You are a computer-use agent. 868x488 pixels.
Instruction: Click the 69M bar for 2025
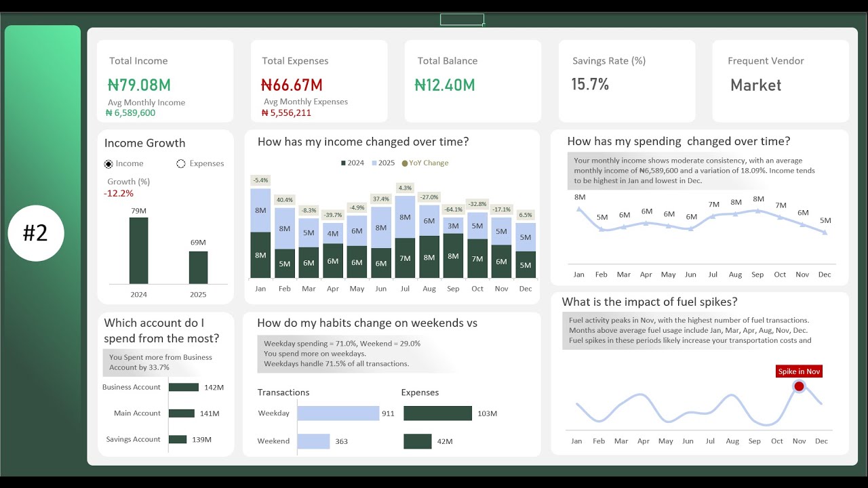(x=198, y=268)
